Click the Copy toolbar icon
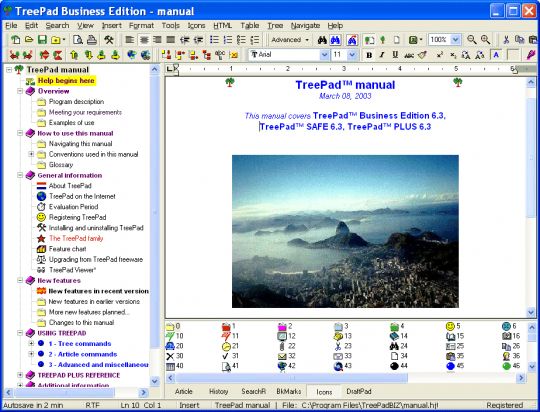Screen dimensions: 540x412 pos(519,40)
